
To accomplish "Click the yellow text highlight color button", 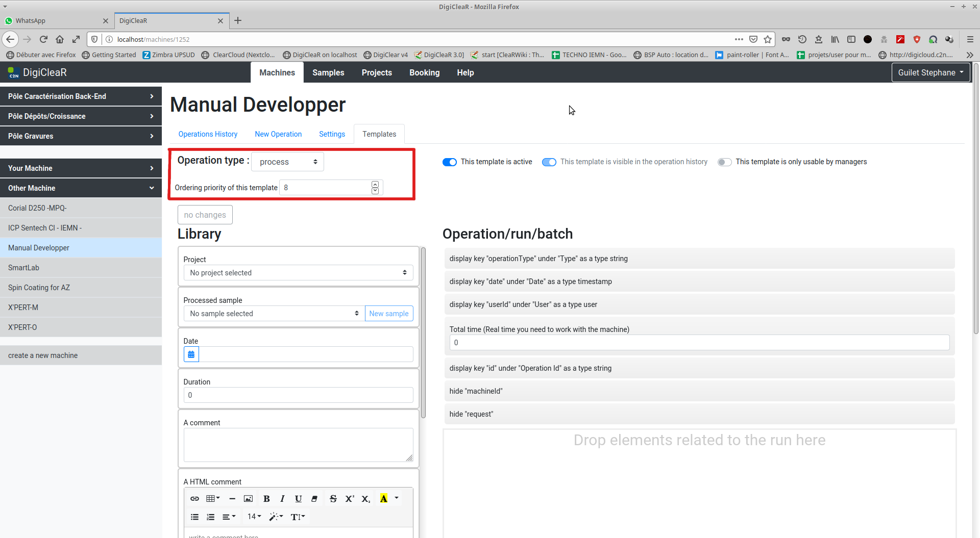I will (383, 499).
